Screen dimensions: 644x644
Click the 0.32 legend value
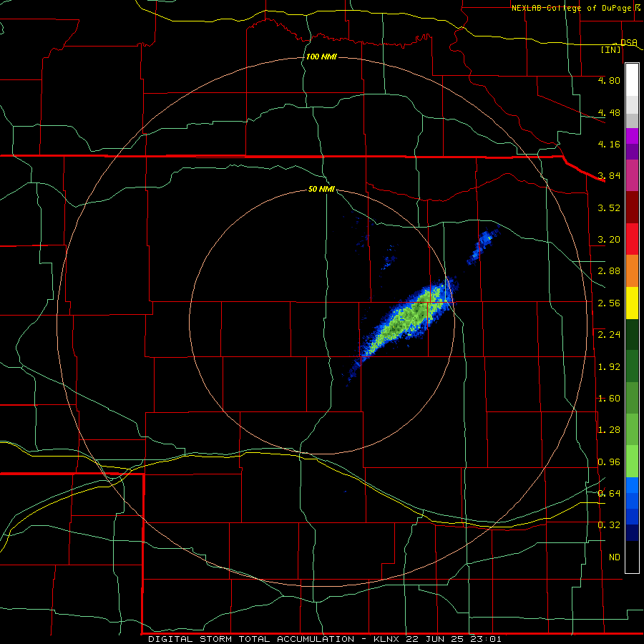(x=609, y=525)
